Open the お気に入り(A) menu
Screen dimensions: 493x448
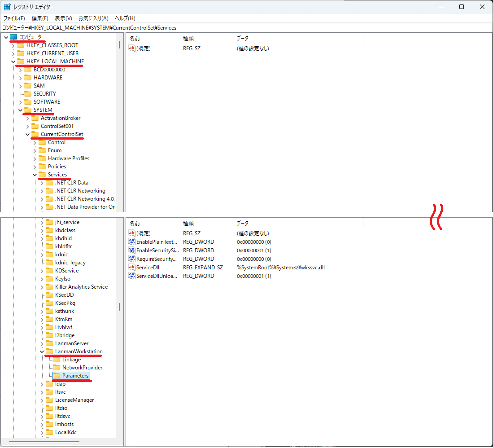click(x=93, y=18)
